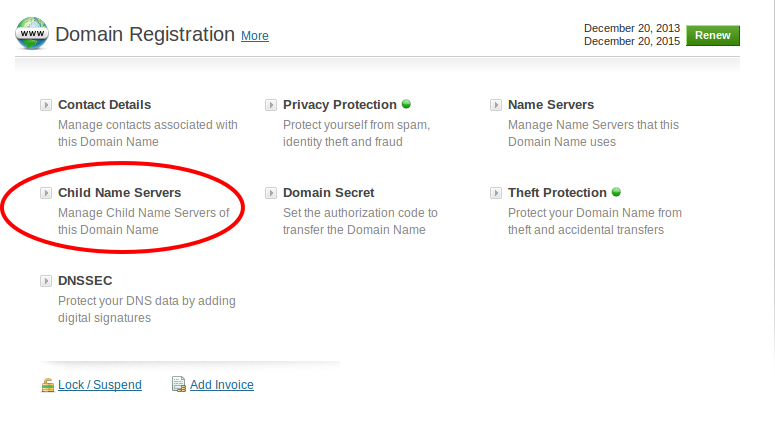This screenshot has height=448, width=775.
Task: Click the green status dot beside Theft Protection
Action: [x=616, y=192]
